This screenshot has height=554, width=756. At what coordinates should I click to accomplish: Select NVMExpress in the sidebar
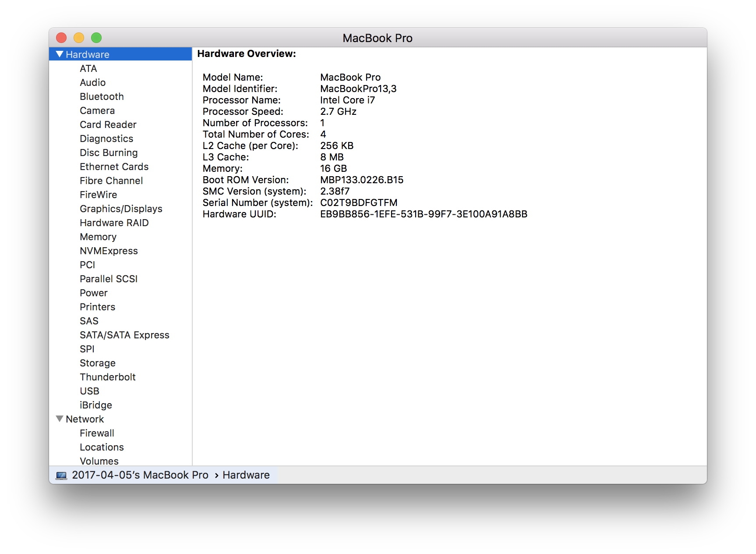pyautogui.click(x=109, y=251)
